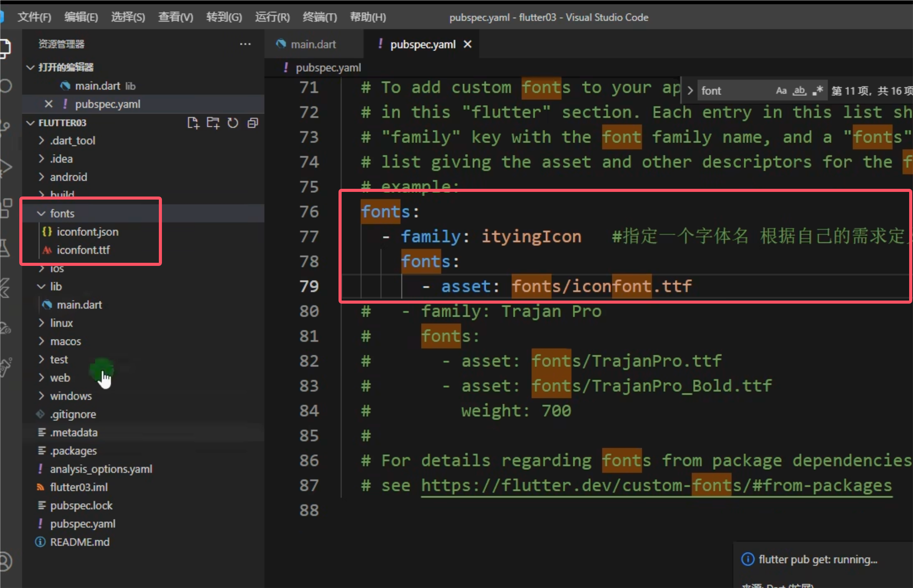Collapse all folders in explorer

click(253, 123)
